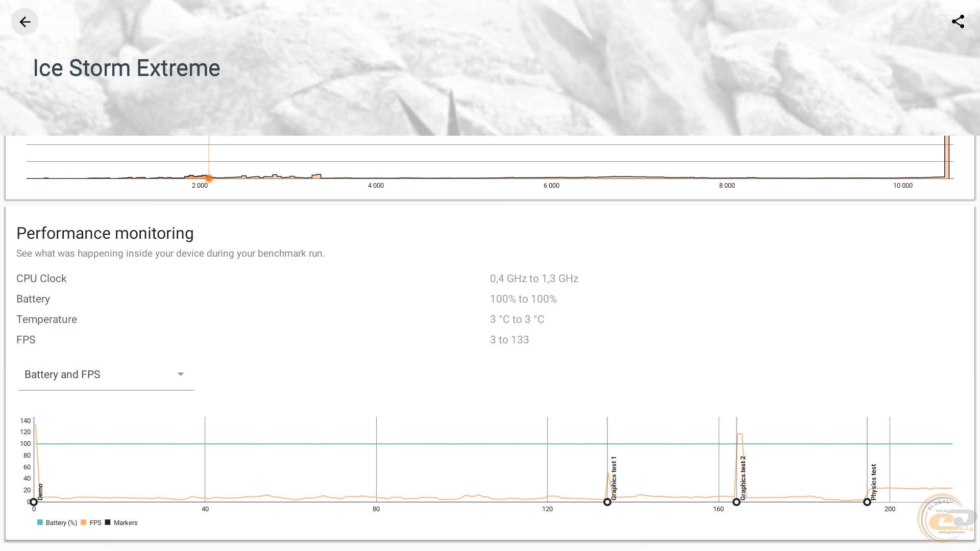
Task: Click the FPS 3 to 133 value
Action: tap(509, 340)
